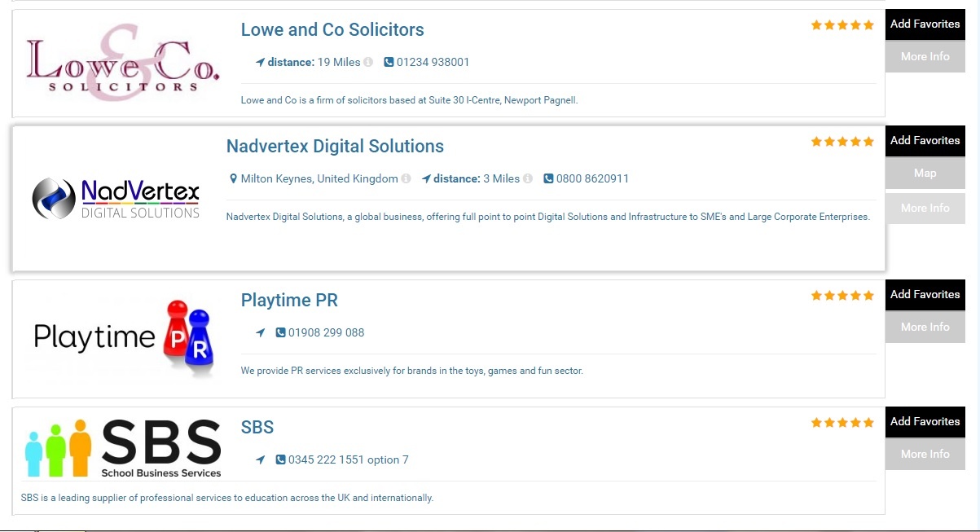The width and height of the screenshot is (980, 532).
Task: Click the NadVertex Digital Solutions logo
Action: coord(116,199)
